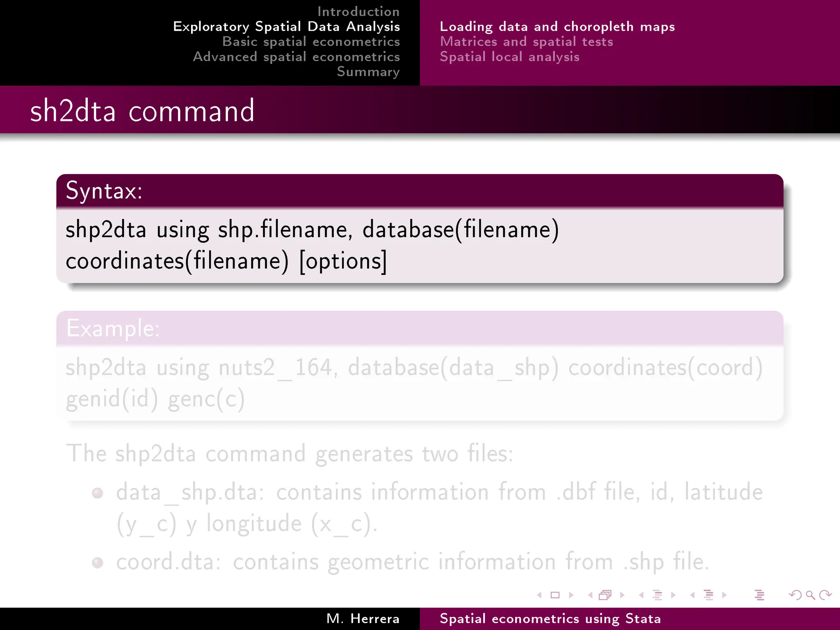Screen dimensions: 840x630
Task: Open Loading data and choropleth maps subsection
Action: [557, 27]
